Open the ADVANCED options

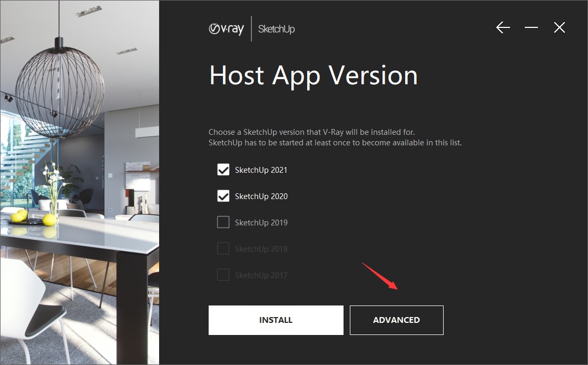tap(396, 320)
